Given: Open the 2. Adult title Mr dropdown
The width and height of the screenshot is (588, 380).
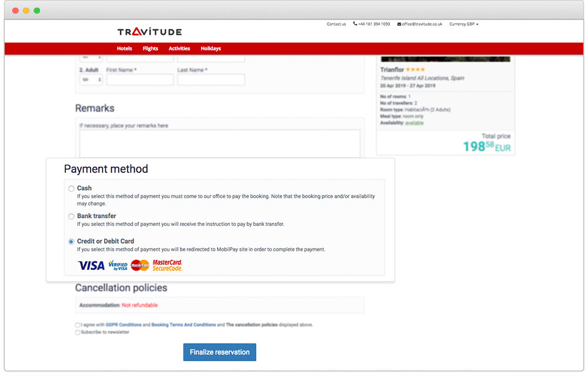Looking at the screenshot, I should 91,79.
